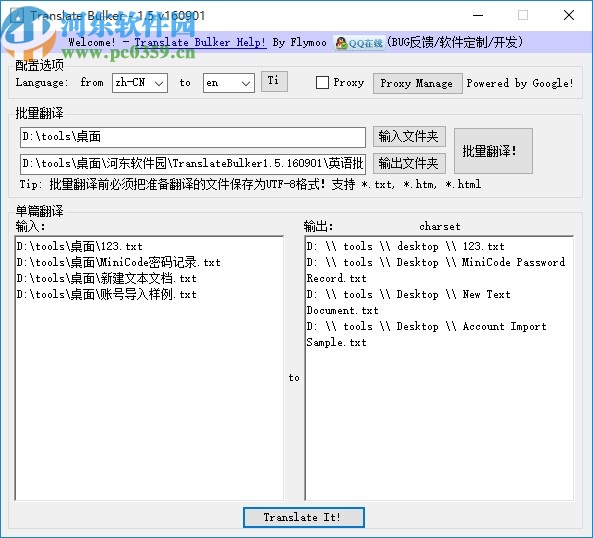This screenshot has width=593, height=538.
Task: Select the line D:\tools\桌面\123.txt
Action: click(x=80, y=247)
